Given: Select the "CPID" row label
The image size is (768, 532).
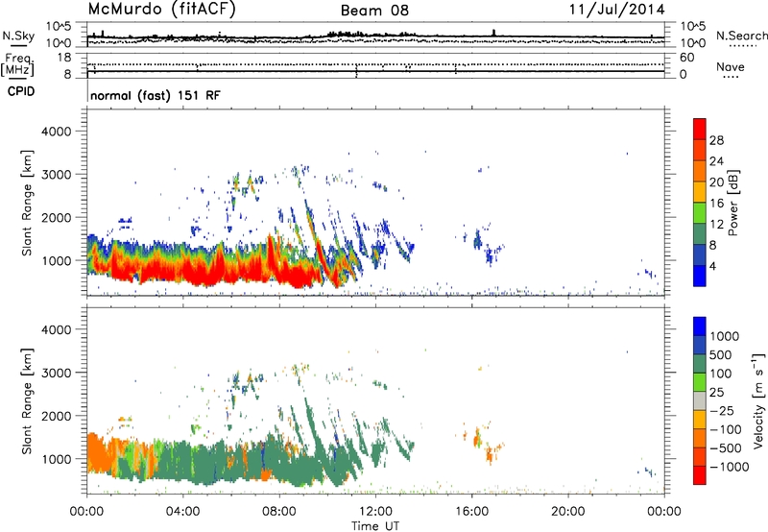Looking at the screenshot, I should tap(21, 91).
